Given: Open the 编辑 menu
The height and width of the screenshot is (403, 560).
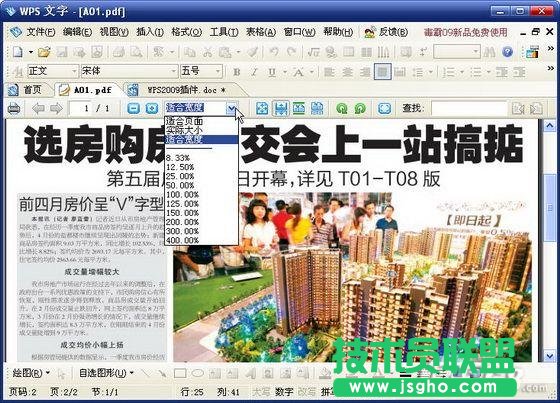Looking at the screenshot, I should pyautogui.click(x=77, y=32).
